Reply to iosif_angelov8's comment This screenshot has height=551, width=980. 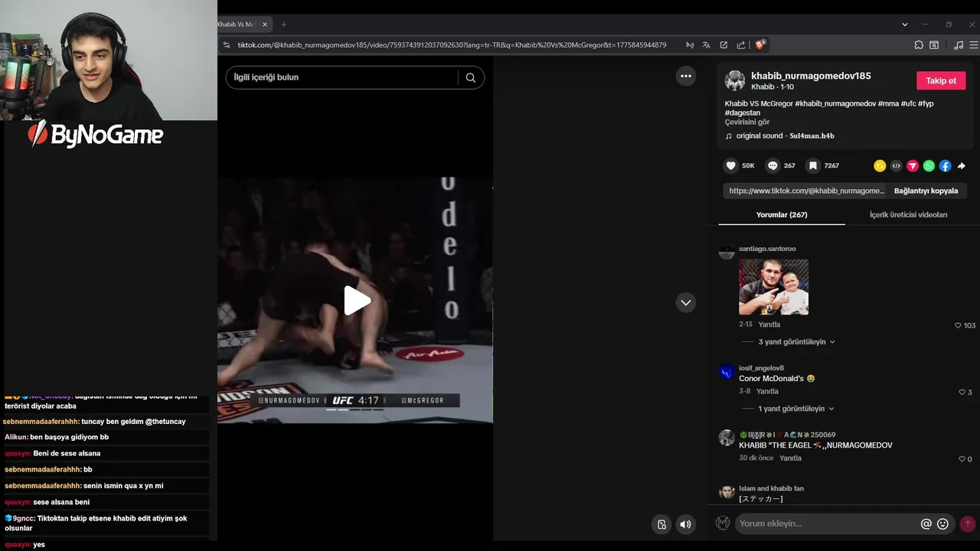(x=767, y=391)
